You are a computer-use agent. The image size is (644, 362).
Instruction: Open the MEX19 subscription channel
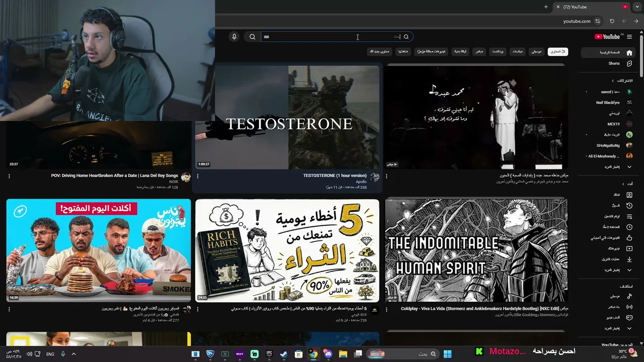pyautogui.click(x=609, y=124)
